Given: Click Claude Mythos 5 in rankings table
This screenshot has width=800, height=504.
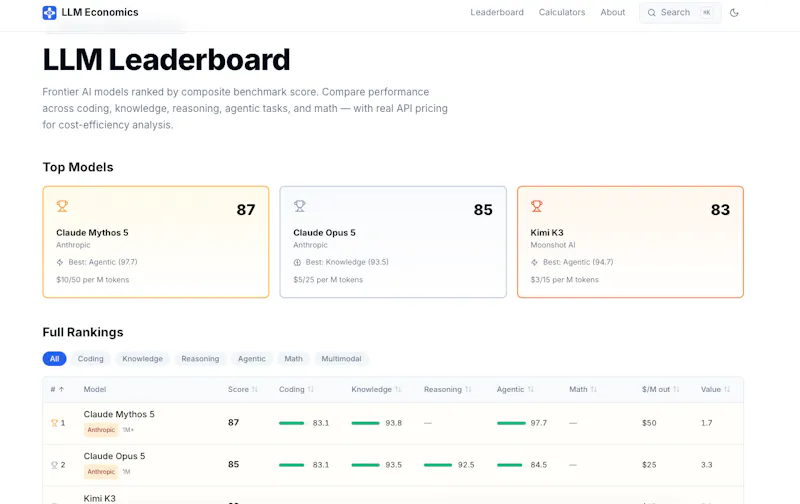Looking at the screenshot, I should coord(119,414).
